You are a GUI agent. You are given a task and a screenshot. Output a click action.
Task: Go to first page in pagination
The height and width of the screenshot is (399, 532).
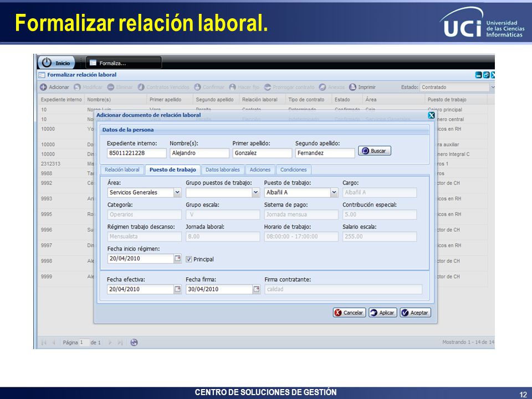[44, 342]
